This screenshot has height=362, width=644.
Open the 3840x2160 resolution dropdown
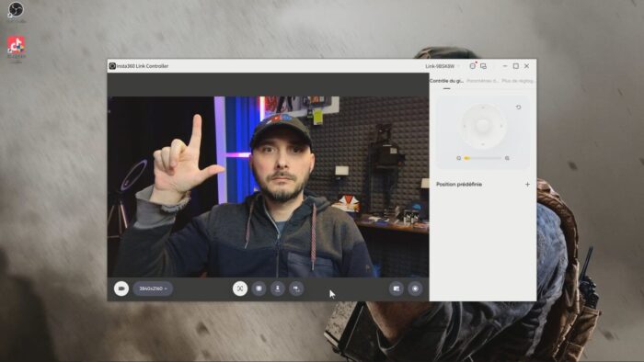click(x=153, y=288)
